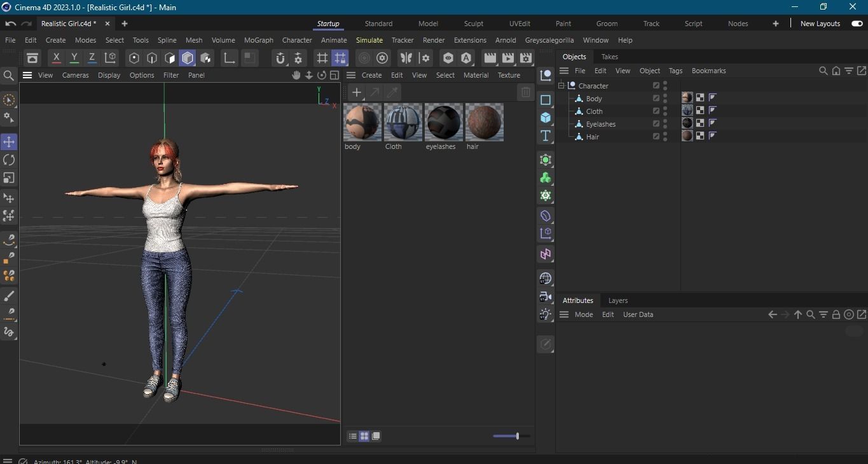The height and width of the screenshot is (464, 868).
Task: Toggle Character layer checkbox in Objects
Action: (656, 85)
